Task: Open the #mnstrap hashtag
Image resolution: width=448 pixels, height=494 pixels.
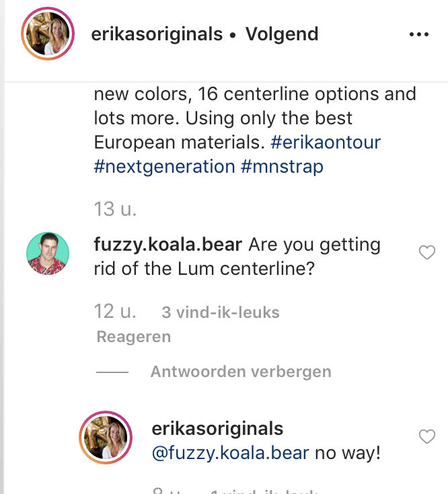Action: [x=282, y=166]
